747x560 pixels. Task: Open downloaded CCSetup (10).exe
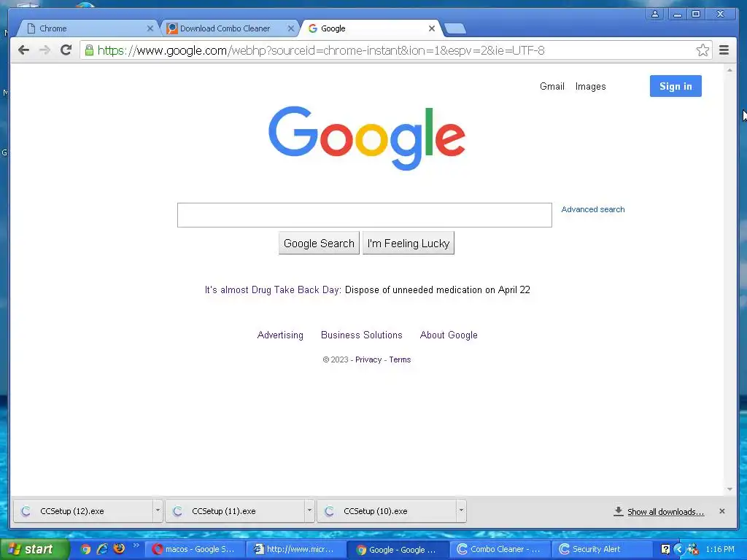click(x=387, y=511)
